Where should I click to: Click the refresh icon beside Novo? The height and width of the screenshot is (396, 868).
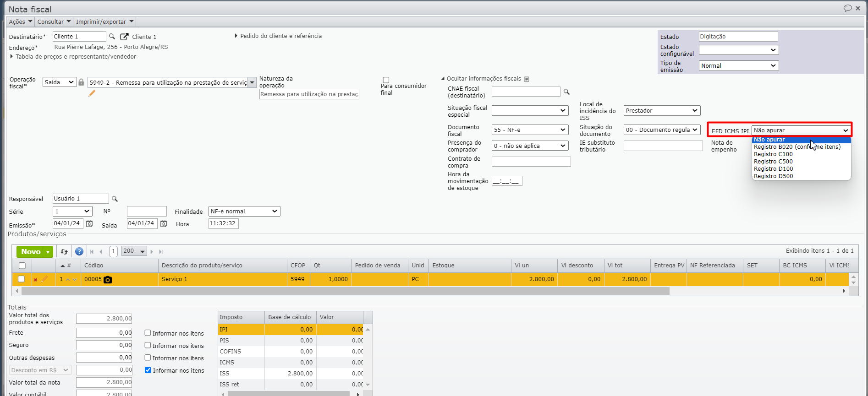(x=64, y=252)
